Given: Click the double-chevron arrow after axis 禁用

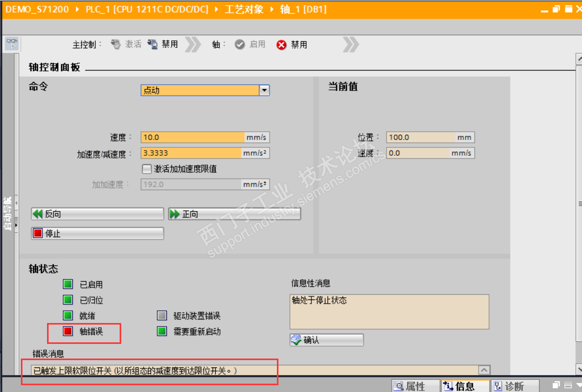Looking at the screenshot, I should pyautogui.click(x=351, y=44).
